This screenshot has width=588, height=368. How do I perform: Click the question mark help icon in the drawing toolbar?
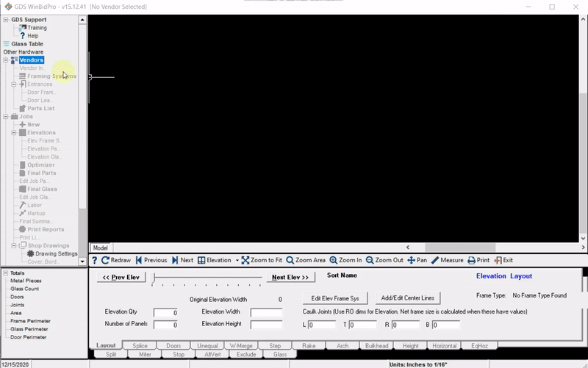point(95,260)
